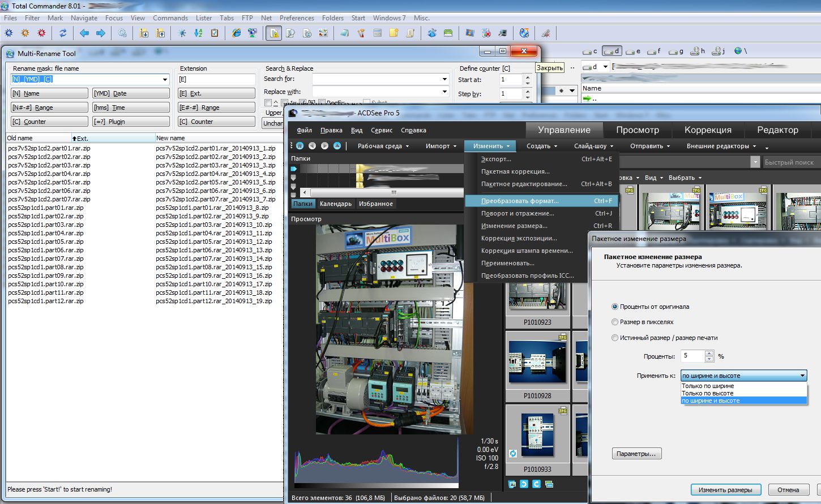Click the 'Start at' counter field
This screenshot has height=504, width=821.
pos(510,80)
